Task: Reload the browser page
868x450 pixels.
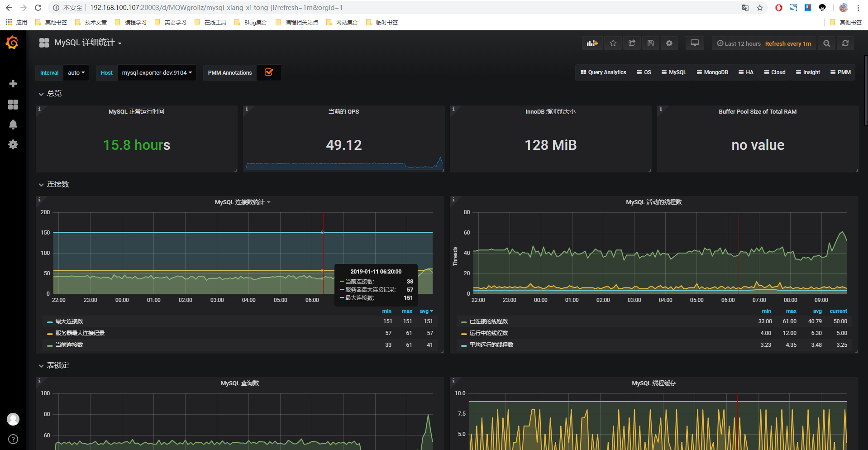Action: pos(38,8)
